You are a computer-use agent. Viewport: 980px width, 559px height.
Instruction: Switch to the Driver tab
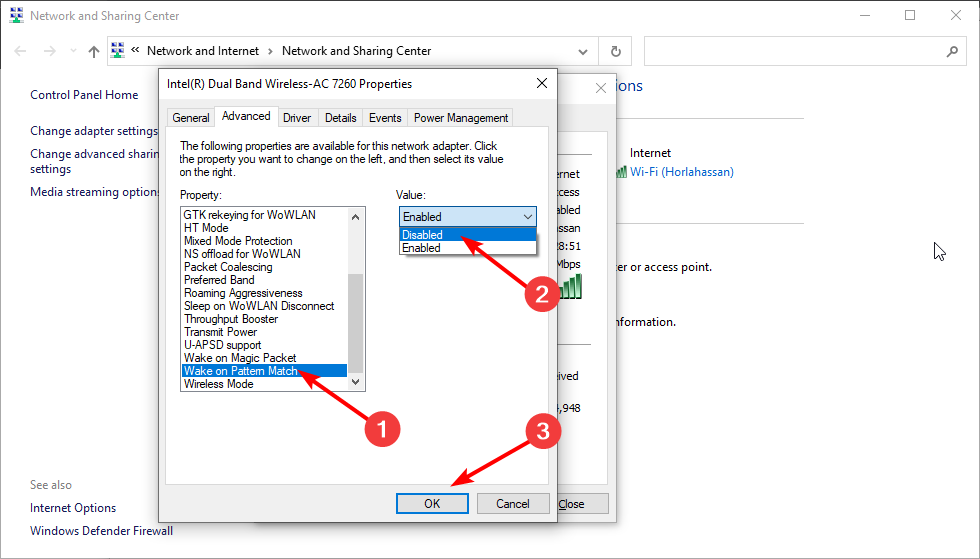[297, 118]
